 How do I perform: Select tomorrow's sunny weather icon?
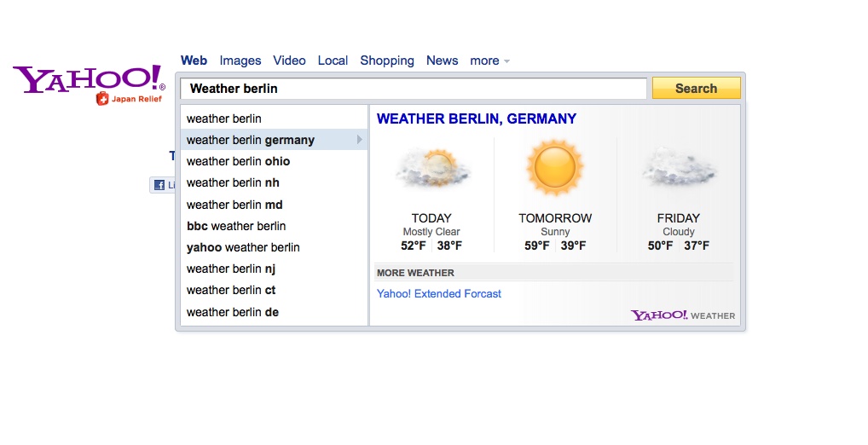pos(555,167)
